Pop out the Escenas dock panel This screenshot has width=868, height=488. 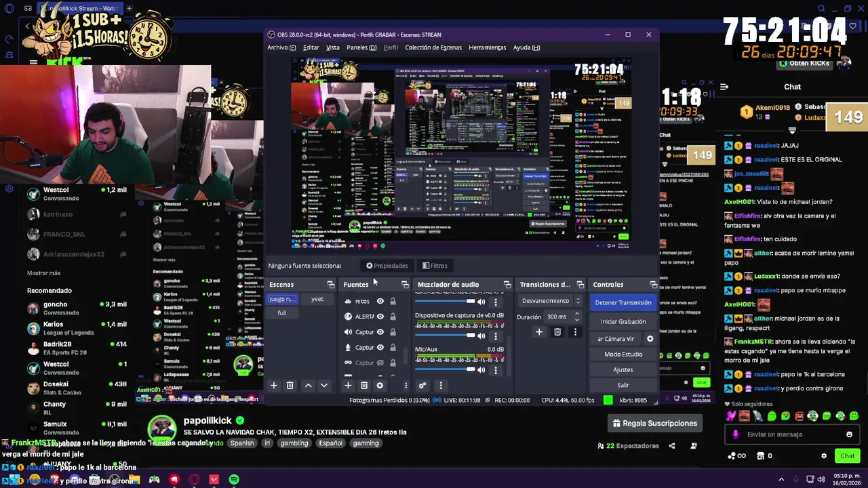[330, 285]
